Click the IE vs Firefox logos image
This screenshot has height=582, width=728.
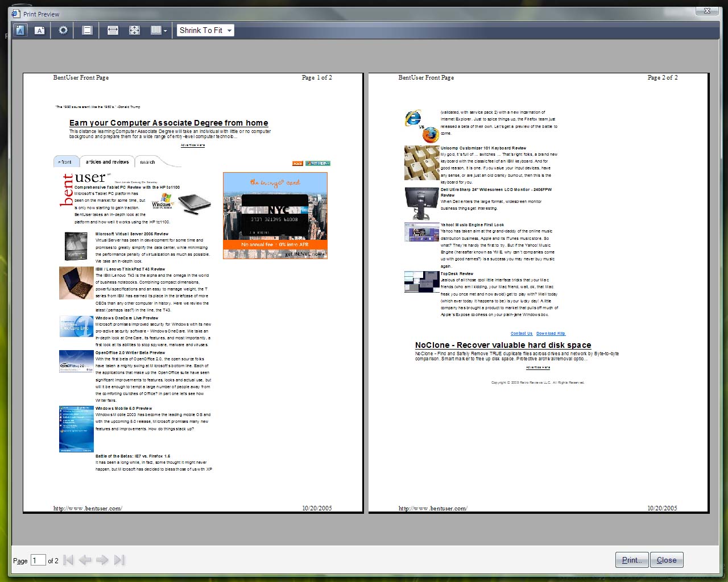point(423,126)
